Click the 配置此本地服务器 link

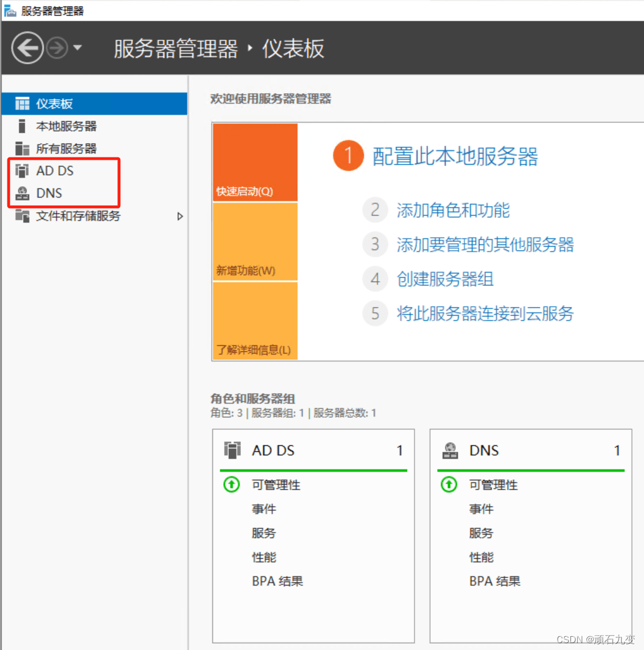coord(455,156)
